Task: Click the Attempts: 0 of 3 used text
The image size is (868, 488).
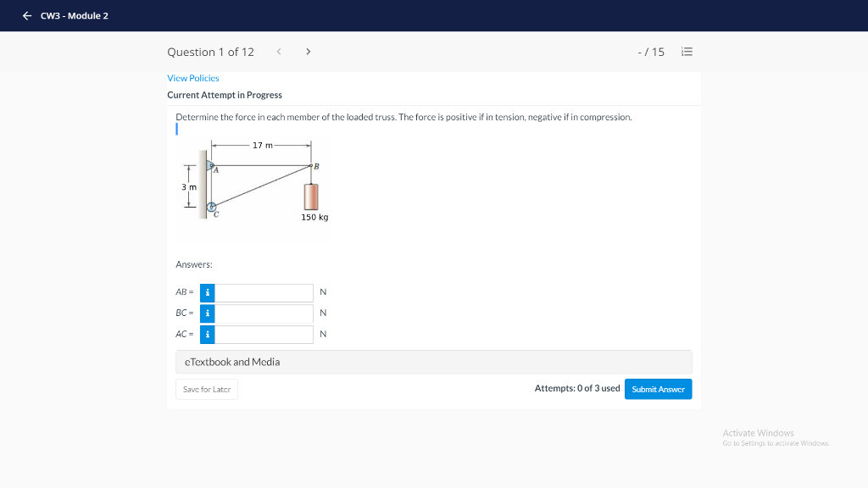Action: (576, 388)
